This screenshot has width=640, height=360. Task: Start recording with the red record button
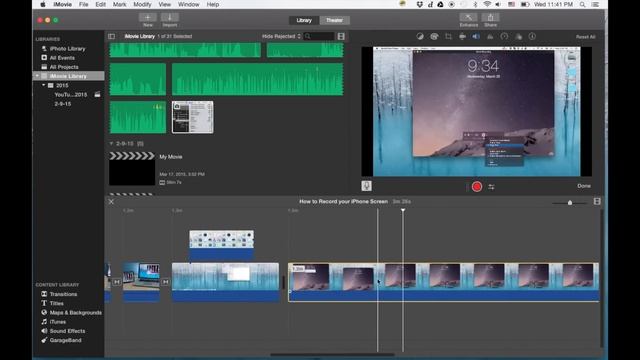(x=476, y=187)
